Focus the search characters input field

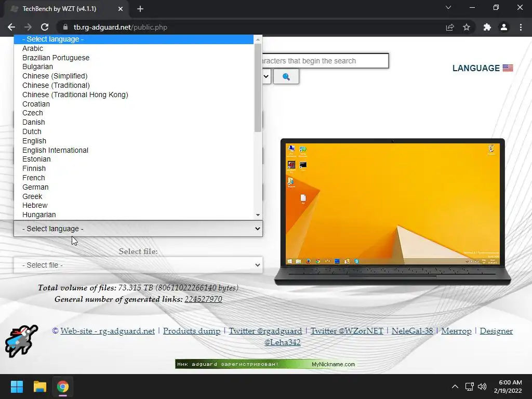click(325, 61)
